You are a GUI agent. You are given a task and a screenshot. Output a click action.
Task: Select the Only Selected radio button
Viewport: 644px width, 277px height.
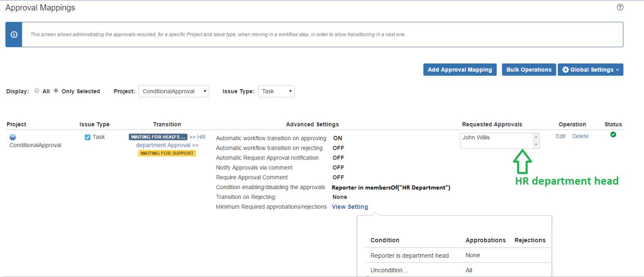coord(56,91)
